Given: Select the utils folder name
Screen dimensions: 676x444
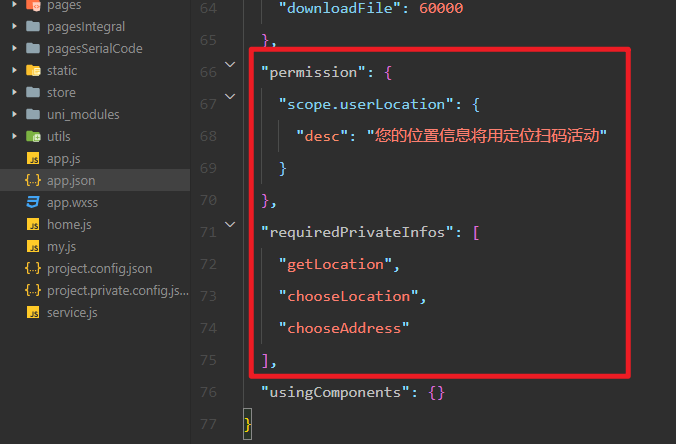Looking at the screenshot, I should click(59, 136).
